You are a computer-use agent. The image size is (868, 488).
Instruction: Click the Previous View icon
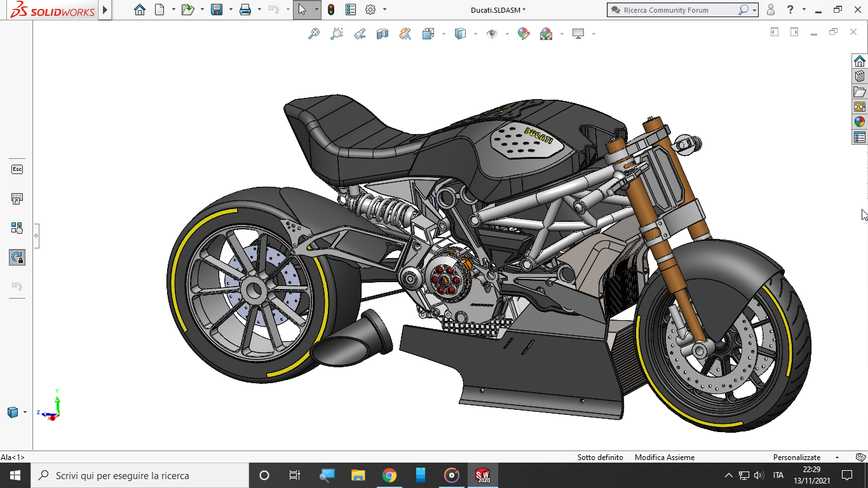(x=359, y=33)
